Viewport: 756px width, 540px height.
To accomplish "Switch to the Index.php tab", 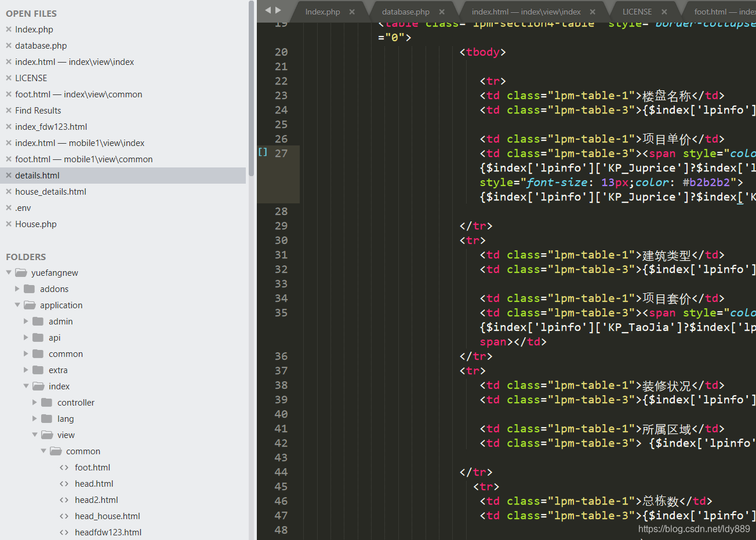I will [322, 10].
